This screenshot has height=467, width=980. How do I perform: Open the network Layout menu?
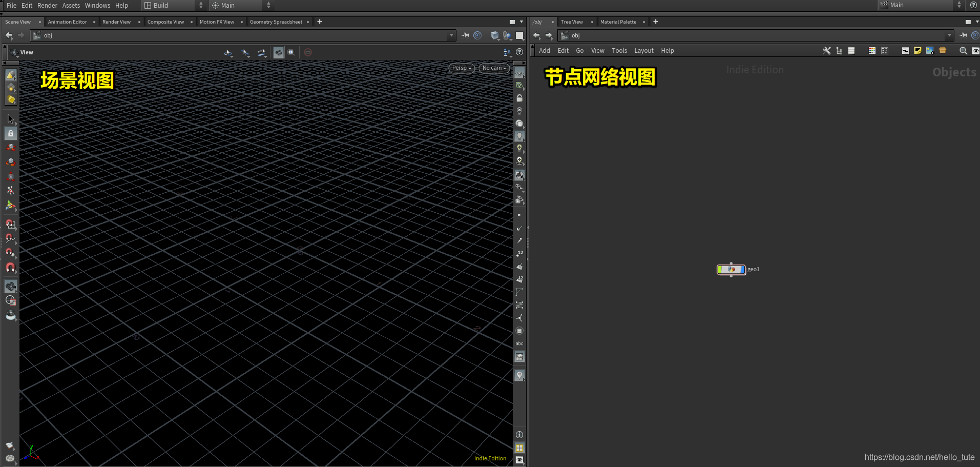tap(644, 51)
